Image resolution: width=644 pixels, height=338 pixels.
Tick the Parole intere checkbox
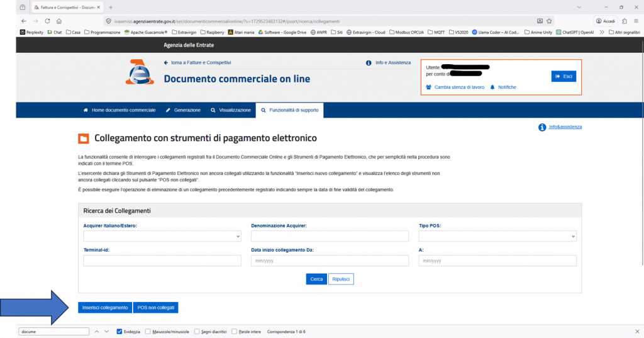coord(235,331)
